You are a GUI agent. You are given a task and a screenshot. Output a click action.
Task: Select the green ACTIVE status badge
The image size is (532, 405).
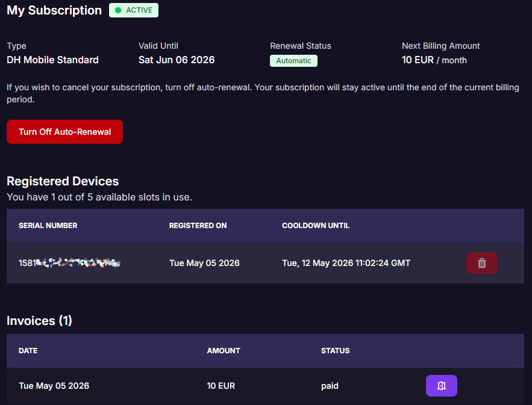pos(134,10)
